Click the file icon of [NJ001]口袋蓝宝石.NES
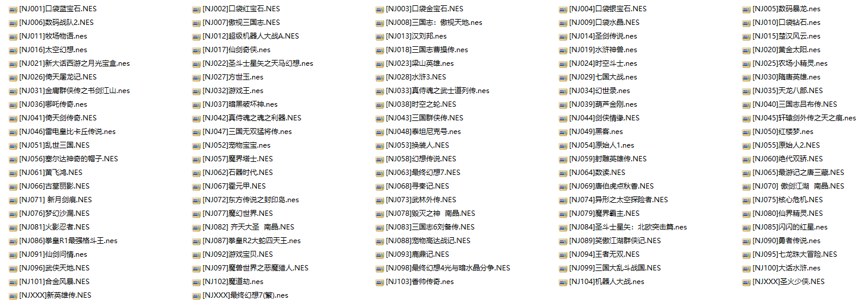 pyautogui.click(x=13, y=9)
